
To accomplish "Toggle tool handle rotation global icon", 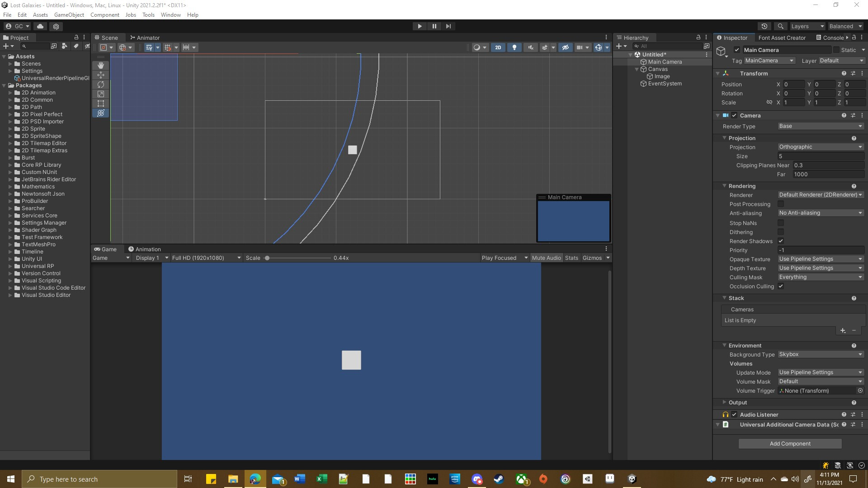I will point(123,47).
